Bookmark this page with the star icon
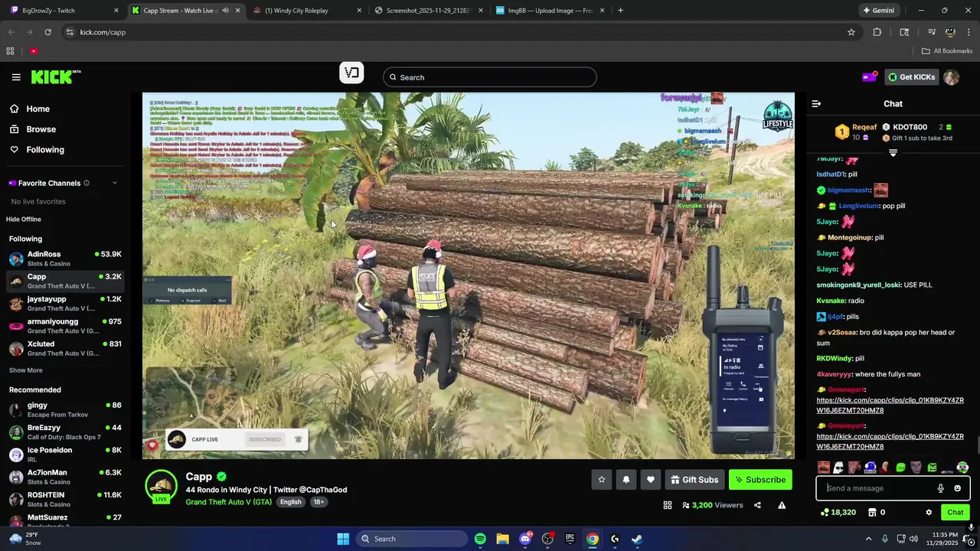Screen dimensions: 980x551 [851, 32]
